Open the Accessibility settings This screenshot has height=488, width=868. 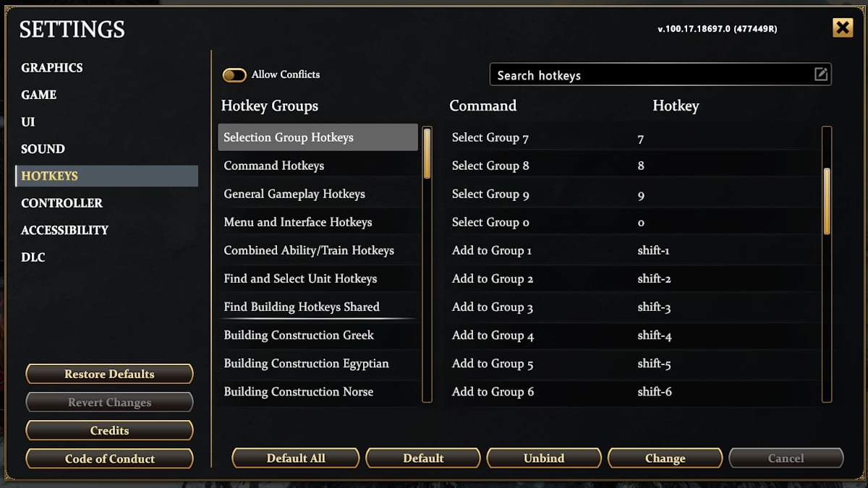pos(64,230)
